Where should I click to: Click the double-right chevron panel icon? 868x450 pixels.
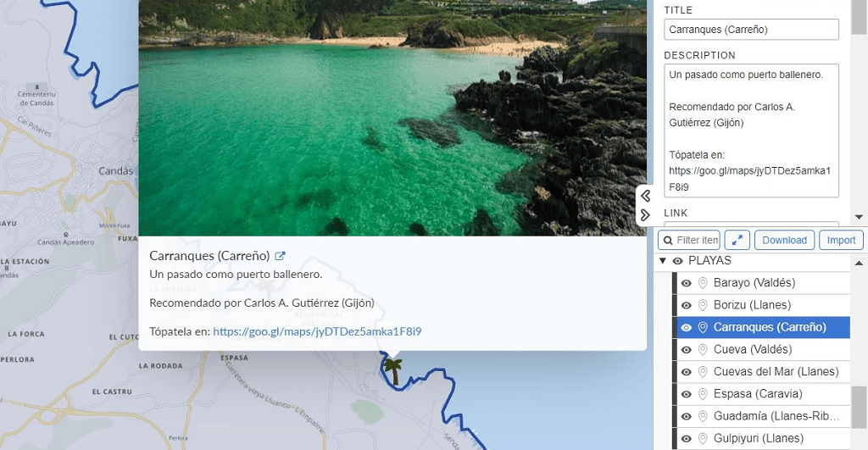tap(645, 214)
